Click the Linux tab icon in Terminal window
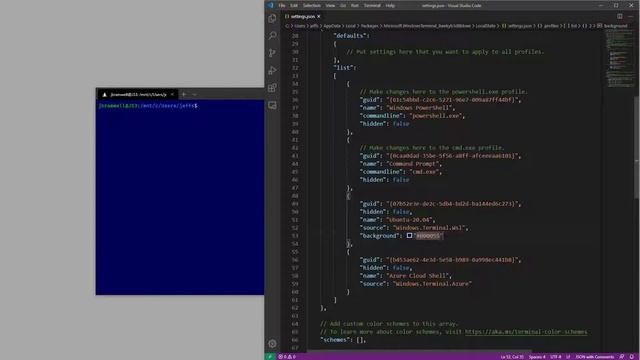Screen dimensions: 640x360 pyautogui.click(x=104, y=94)
